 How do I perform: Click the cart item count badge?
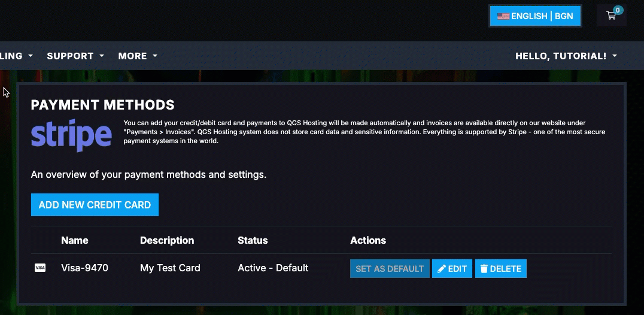(618, 10)
